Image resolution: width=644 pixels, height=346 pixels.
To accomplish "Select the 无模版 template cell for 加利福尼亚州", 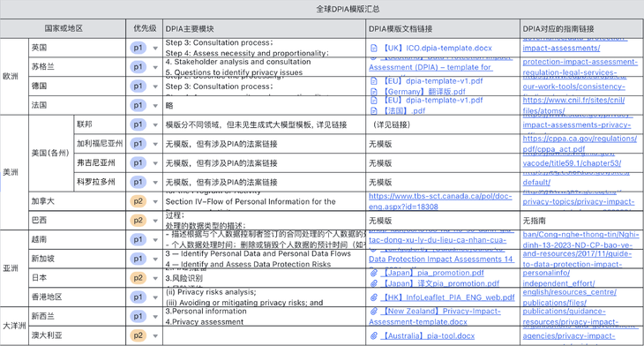I will [443, 144].
